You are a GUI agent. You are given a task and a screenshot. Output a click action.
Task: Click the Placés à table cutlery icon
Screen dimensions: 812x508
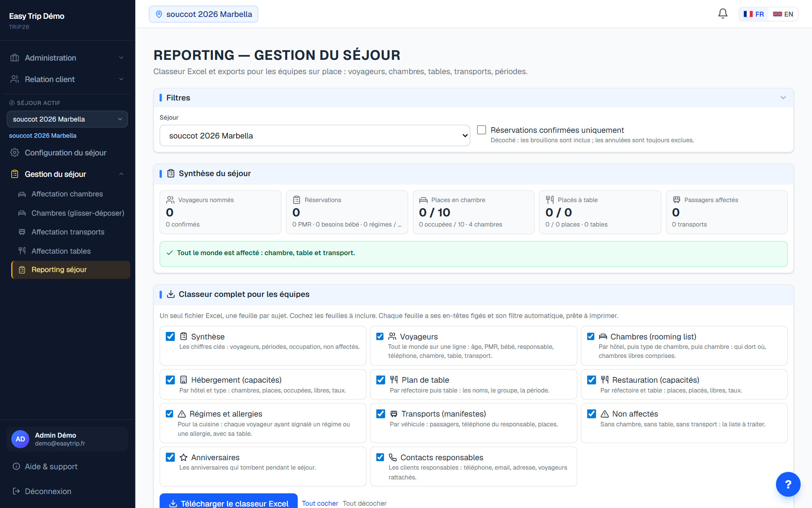[550, 200]
